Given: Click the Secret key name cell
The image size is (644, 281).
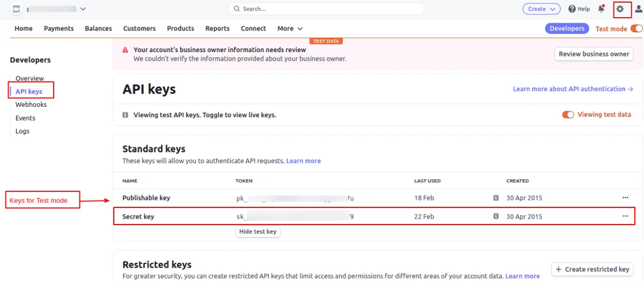Looking at the screenshot, I should 138,217.
